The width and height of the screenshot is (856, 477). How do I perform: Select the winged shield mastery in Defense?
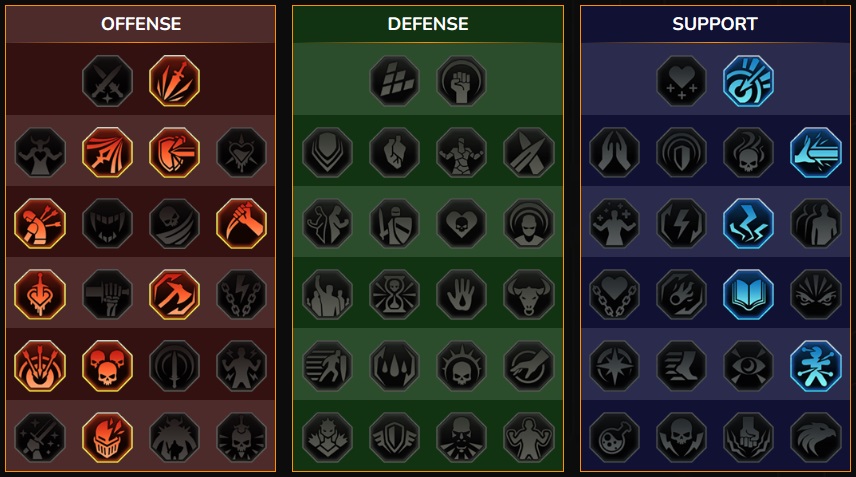[x=394, y=437]
